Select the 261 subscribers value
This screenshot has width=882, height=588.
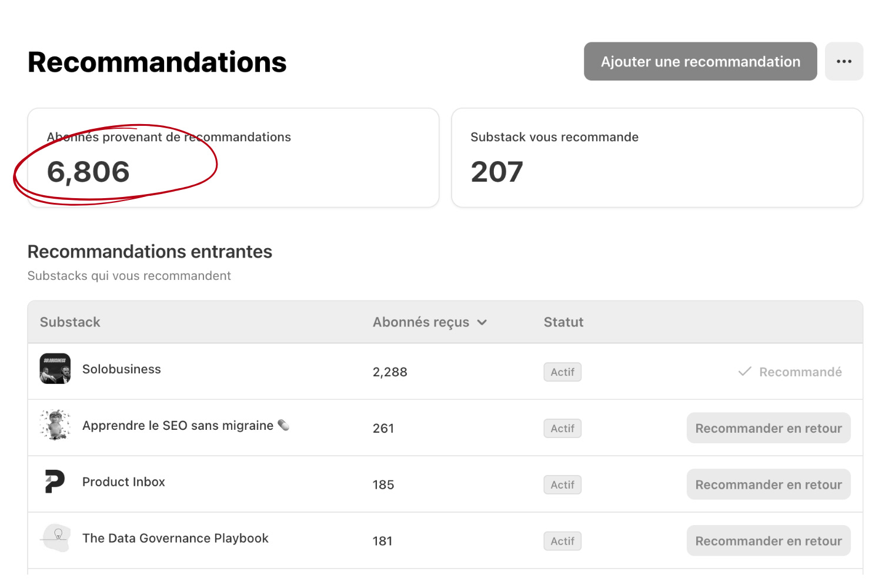383,429
